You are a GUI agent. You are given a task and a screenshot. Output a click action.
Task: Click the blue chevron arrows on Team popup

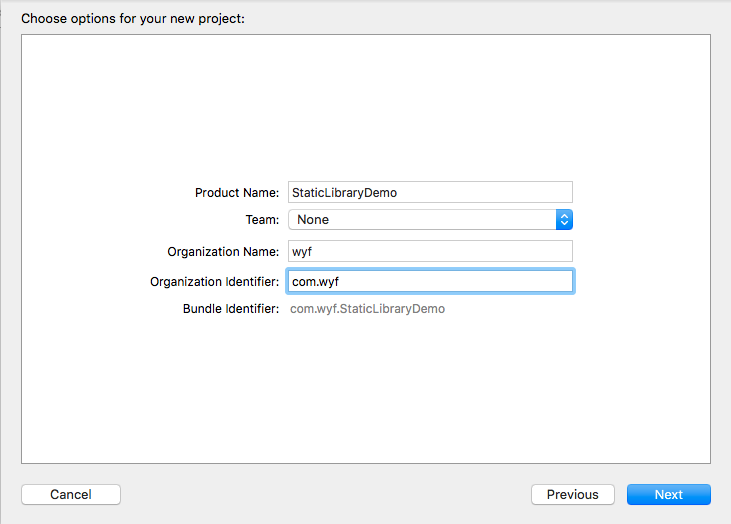tap(564, 219)
